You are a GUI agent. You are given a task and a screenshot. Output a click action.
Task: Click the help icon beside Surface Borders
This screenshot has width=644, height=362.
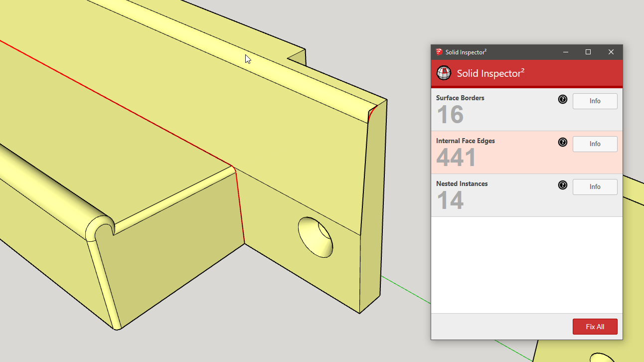click(563, 100)
